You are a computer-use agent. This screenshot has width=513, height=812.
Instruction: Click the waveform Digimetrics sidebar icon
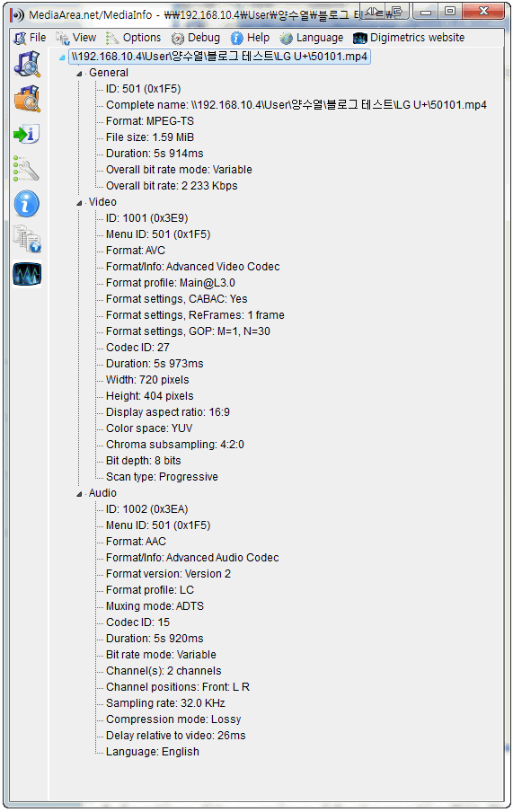click(28, 274)
